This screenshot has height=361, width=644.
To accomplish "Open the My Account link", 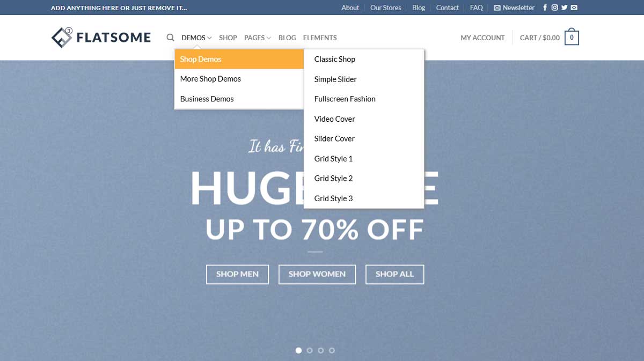I will [482, 38].
